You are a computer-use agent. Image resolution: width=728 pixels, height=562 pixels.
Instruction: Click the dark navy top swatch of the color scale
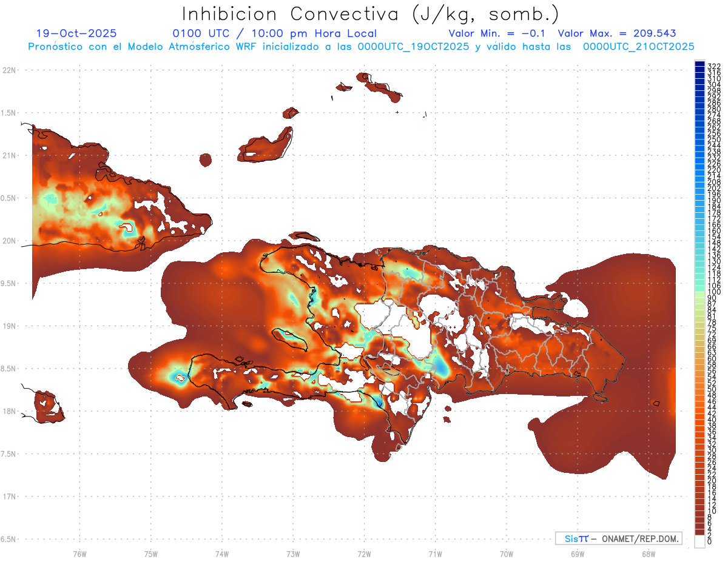pyautogui.click(x=699, y=64)
